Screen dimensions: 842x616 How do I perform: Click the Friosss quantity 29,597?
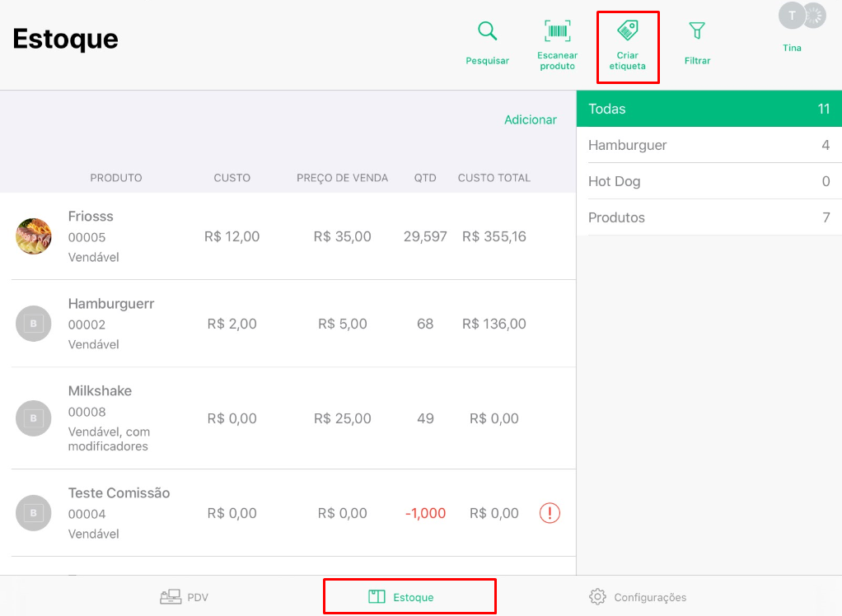[x=425, y=236]
